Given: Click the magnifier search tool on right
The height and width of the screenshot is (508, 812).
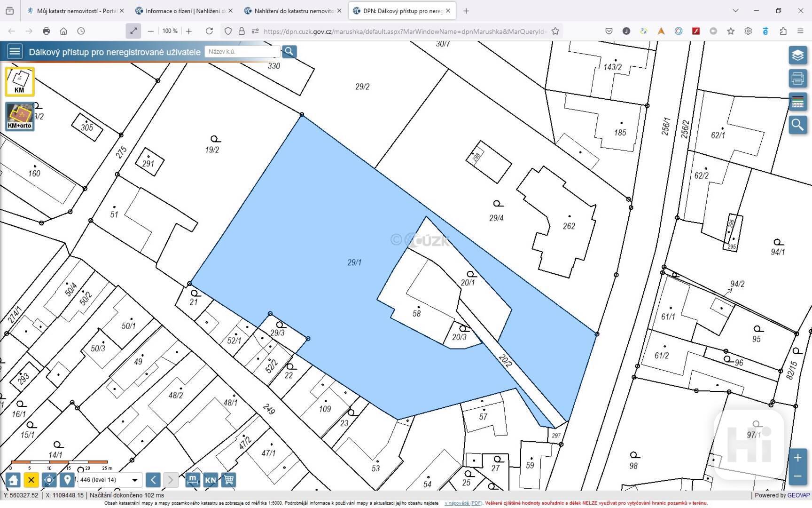Looking at the screenshot, I should point(797,125).
